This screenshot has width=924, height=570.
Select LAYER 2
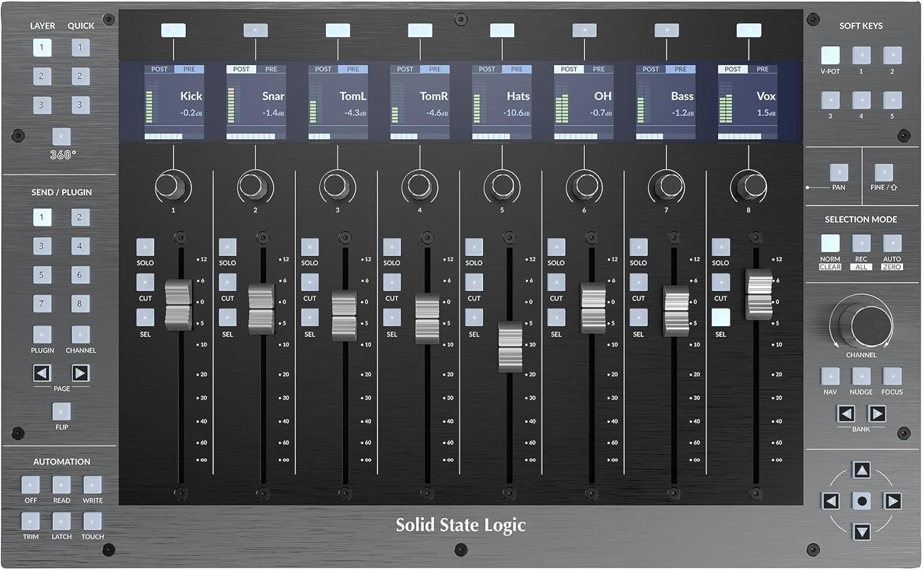pyautogui.click(x=41, y=76)
